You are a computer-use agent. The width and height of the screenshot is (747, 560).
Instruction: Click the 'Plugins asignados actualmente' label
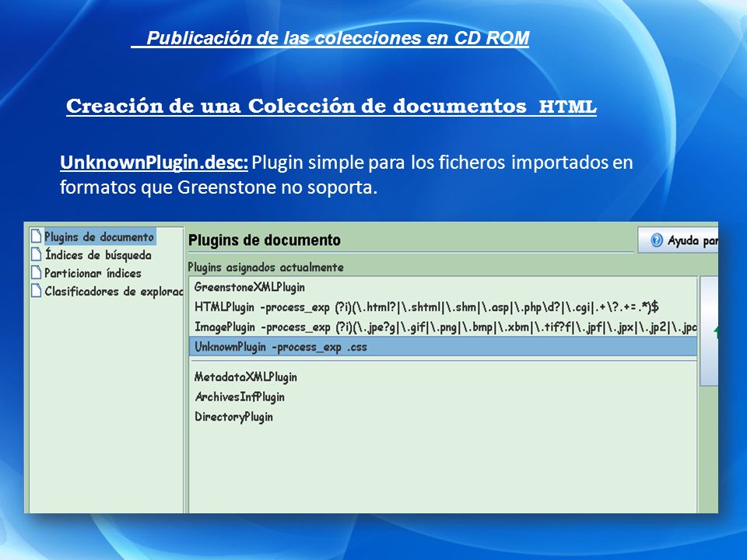pos(266,267)
